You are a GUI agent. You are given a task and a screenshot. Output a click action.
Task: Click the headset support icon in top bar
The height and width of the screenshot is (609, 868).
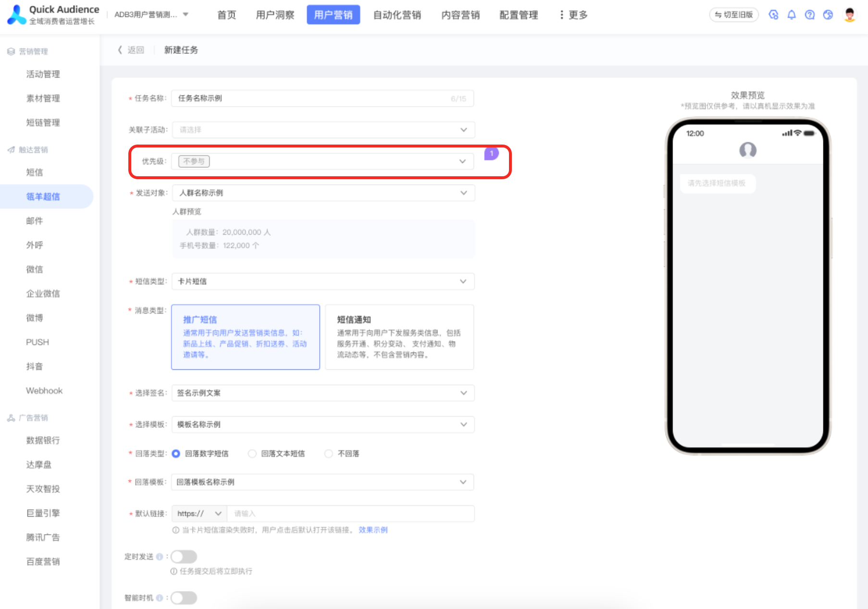[x=773, y=15]
